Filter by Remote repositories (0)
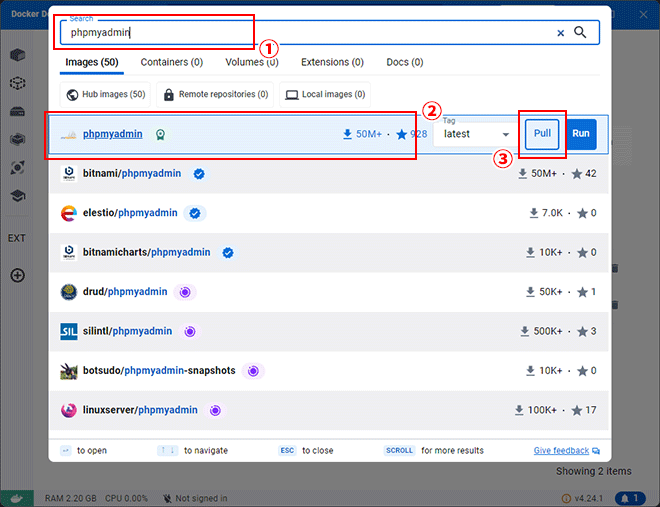 click(x=215, y=94)
